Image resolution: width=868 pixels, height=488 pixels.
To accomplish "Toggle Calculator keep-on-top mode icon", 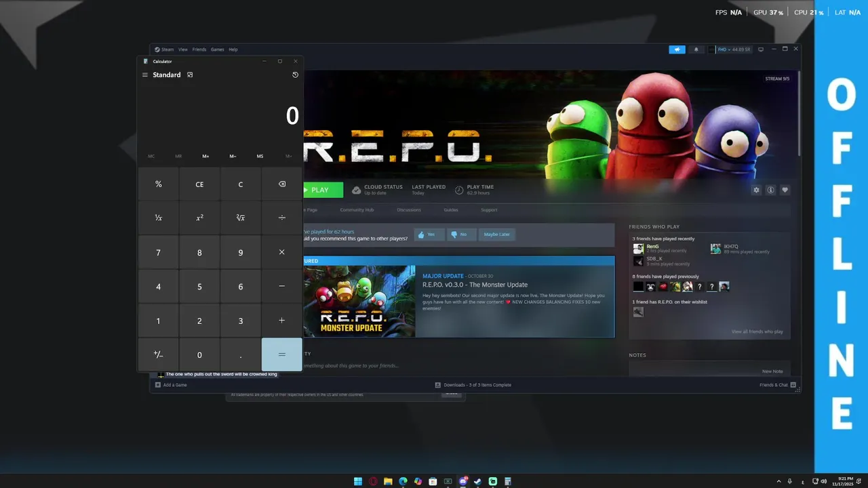I will click(190, 75).
